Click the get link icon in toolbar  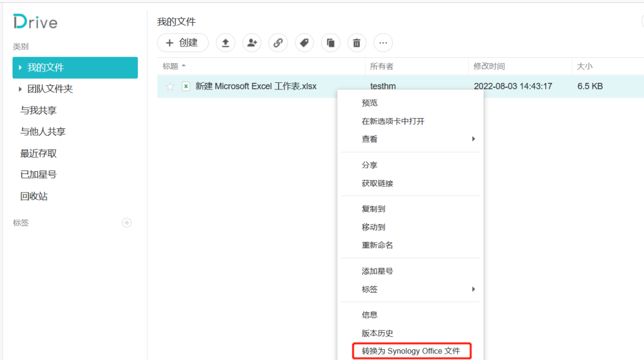(x=278, y=42)
